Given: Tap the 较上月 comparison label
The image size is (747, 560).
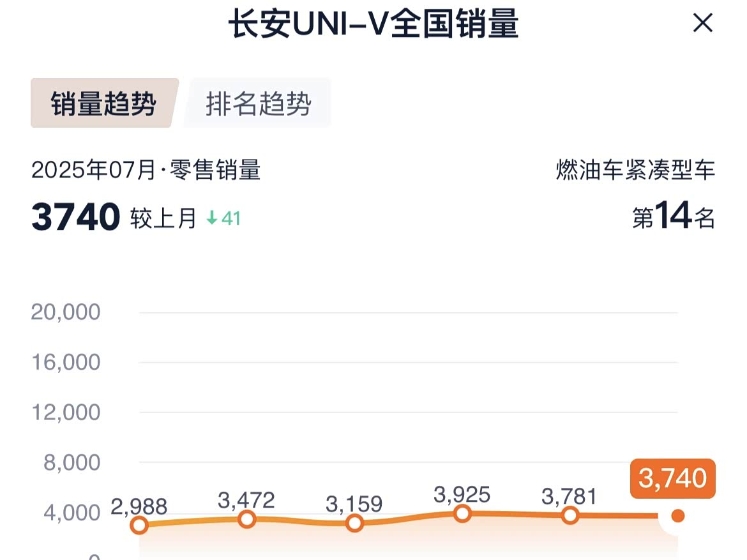Looking at the screenshot, I should tap(163, 219).
